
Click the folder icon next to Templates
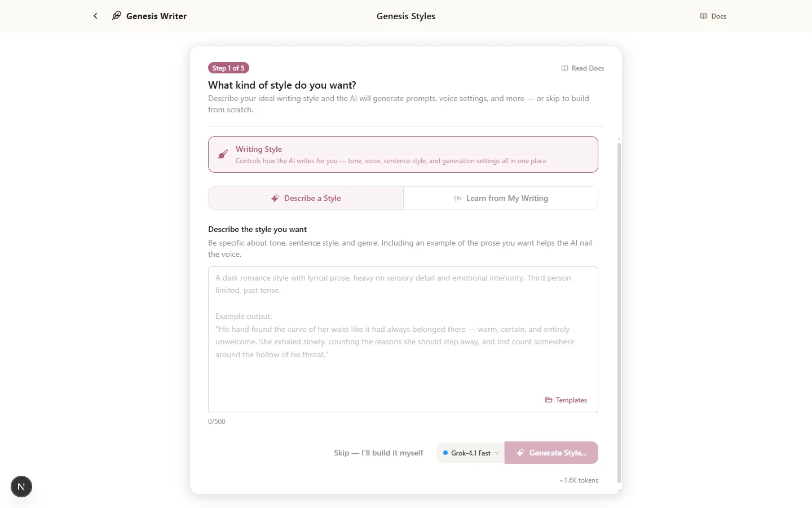click(x=549, y=400)
